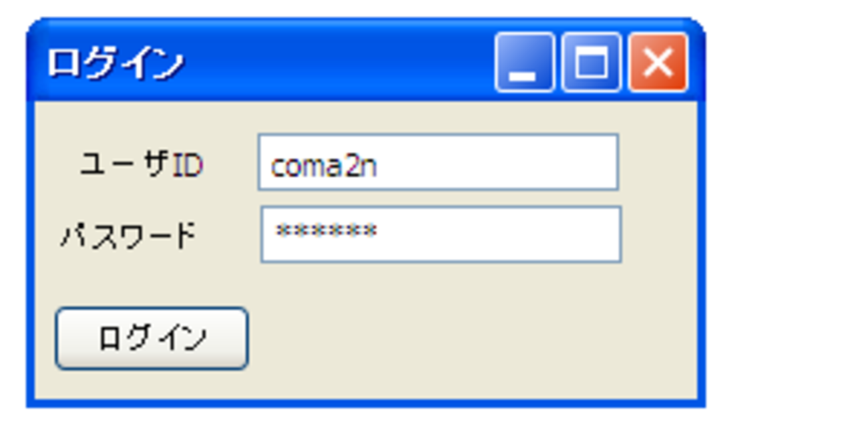This screenshot has height=434, width=868.
Task: Click the empty gap between the two input fields
Action: pyautogui.click(x=438, y=198)
